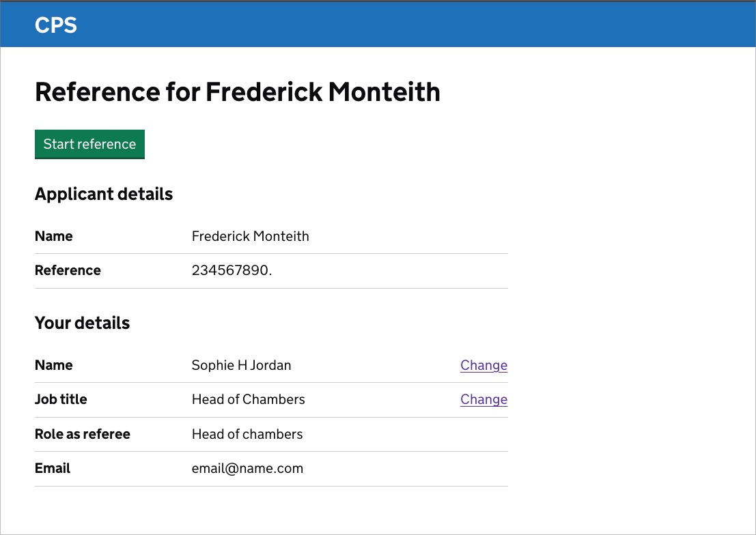Click Change link in the Job title row

pyautogui.click(x=484, y=399)
